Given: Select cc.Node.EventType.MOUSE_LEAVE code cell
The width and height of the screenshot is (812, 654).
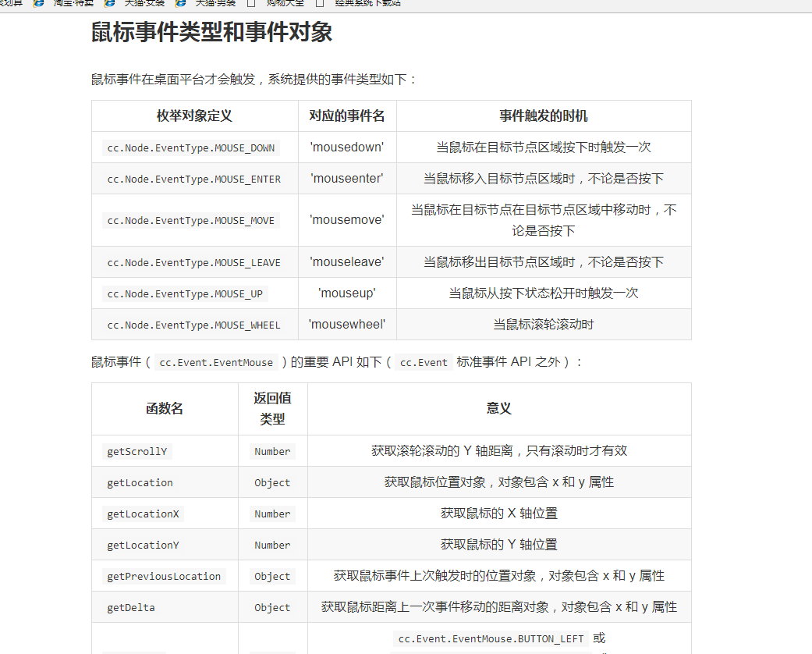Looking at the screenshot, I should point(193,263).
